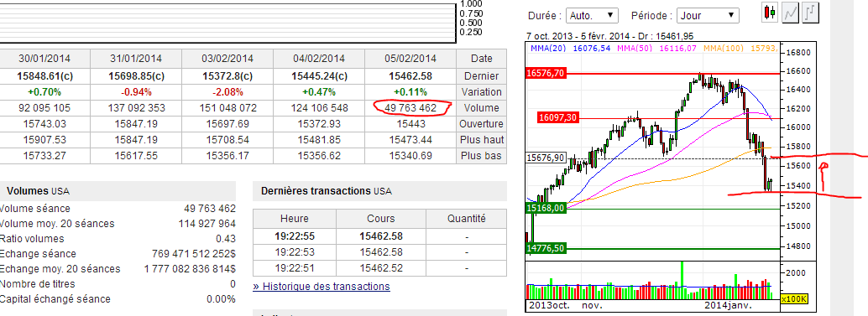868x316 pixels.
Task: Click the Ratio volumes value 0.43
Action: tap(225, 239)
